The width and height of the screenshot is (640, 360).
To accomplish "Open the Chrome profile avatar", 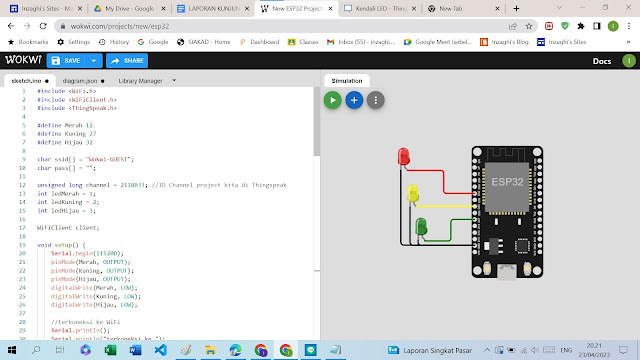I will point(613,26).
